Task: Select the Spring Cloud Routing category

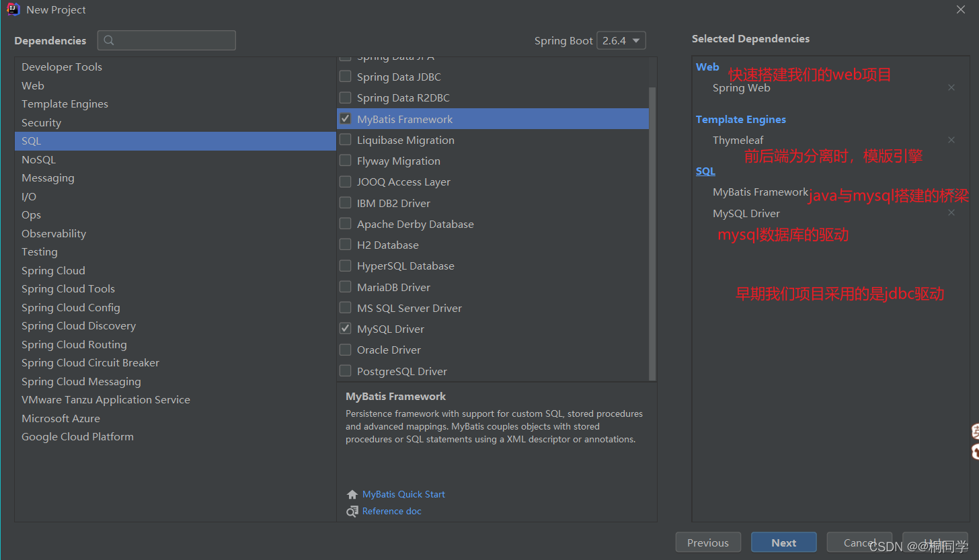Action: tap(175, 344)
